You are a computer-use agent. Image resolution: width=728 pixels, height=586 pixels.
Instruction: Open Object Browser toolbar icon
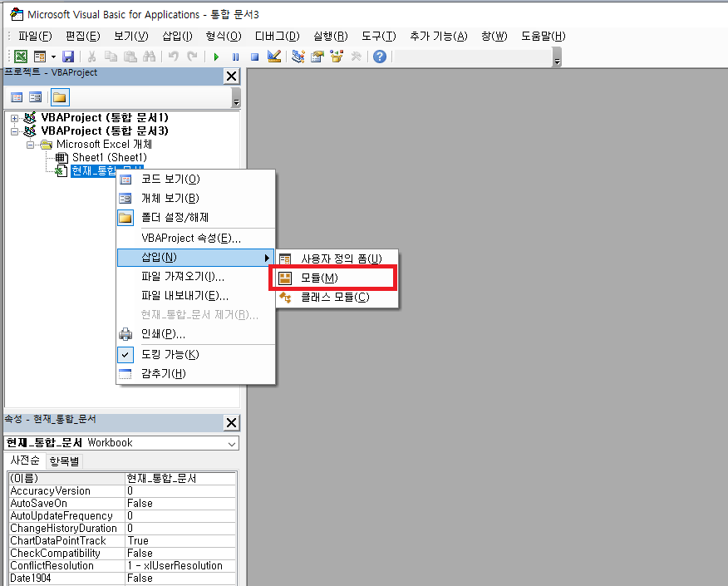pos(337,57)
